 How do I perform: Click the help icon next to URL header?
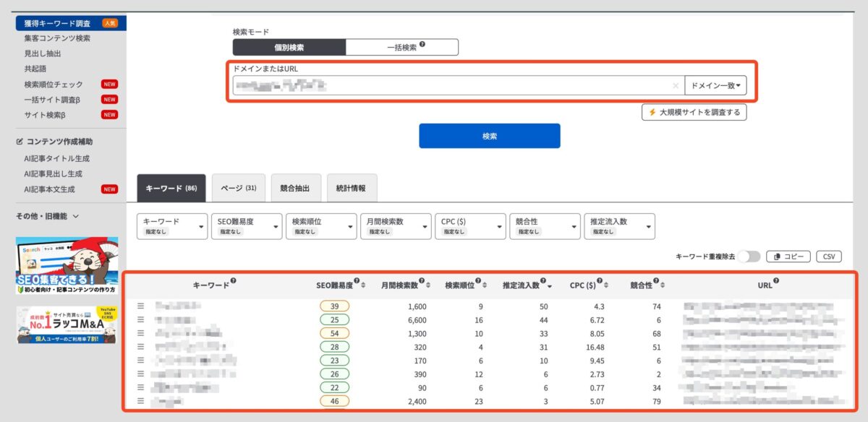(x=776, y=283)
